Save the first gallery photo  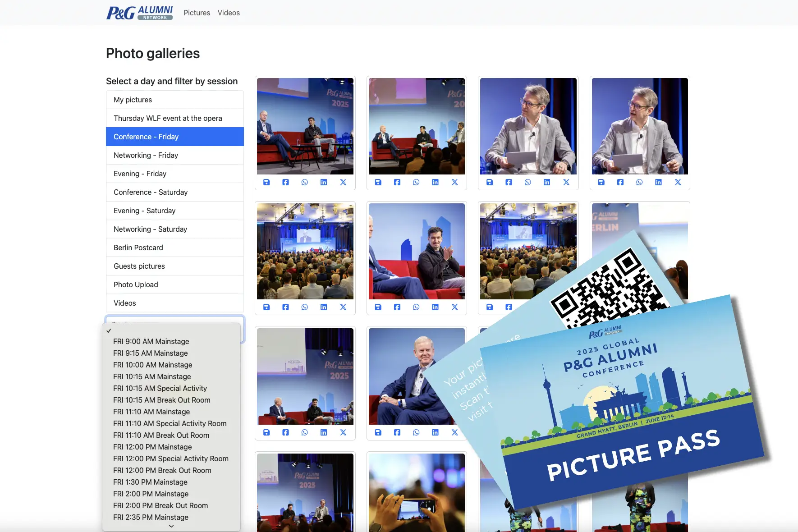pyautogui.click(x=266, y=182)
